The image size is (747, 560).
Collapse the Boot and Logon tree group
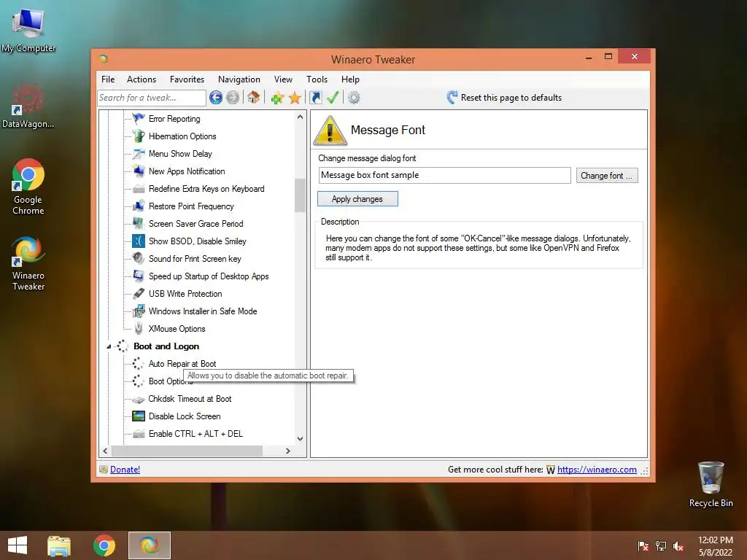click(x=109, y=346)
